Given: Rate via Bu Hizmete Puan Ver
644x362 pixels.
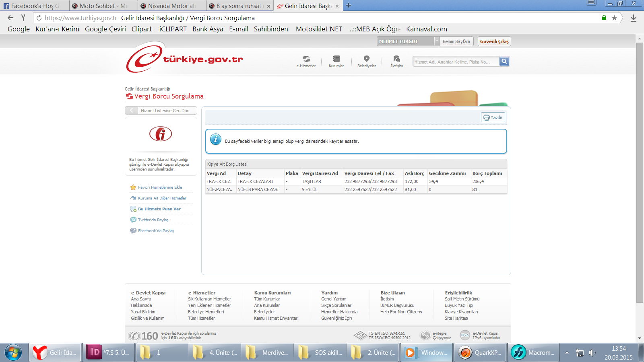Looking at the screenshot, I should (x=159, y=209).
